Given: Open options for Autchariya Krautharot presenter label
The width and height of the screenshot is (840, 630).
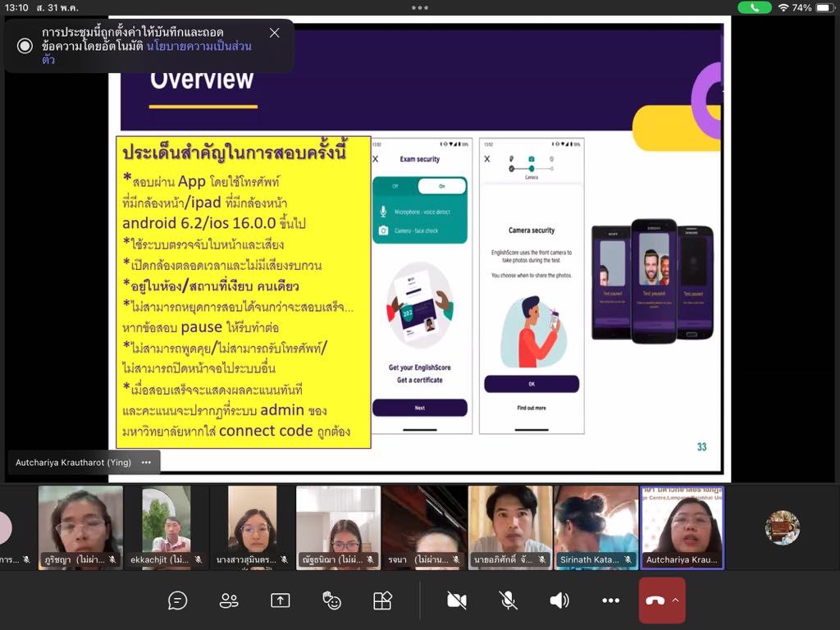Looking at the screenshot, I should (x=146, y=463).
